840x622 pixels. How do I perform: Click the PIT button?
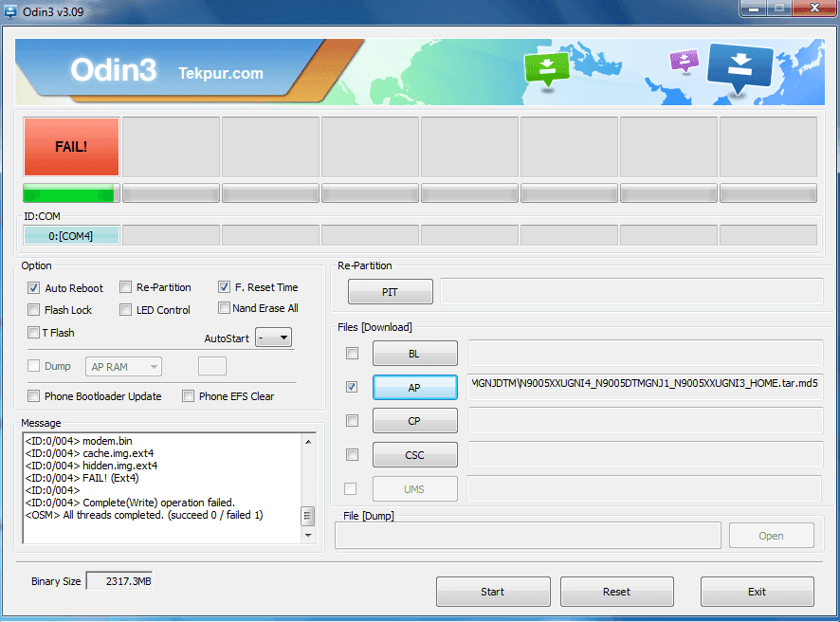point(390,291)
